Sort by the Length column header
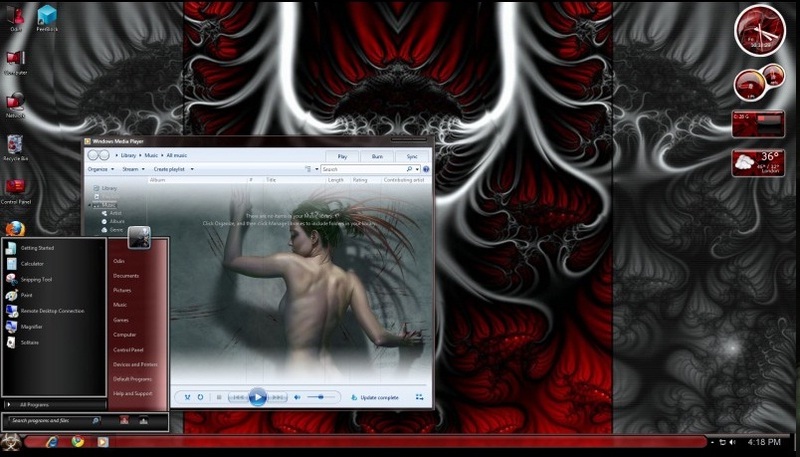This screenshot has width=800, height=457. [x=336, y=180]
